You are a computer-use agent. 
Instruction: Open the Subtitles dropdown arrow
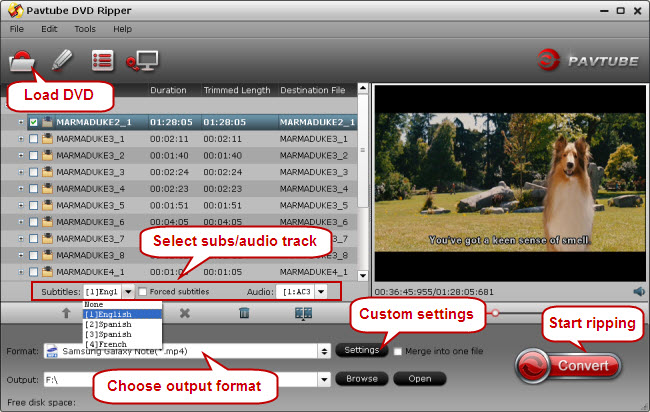tap(128, 292)
